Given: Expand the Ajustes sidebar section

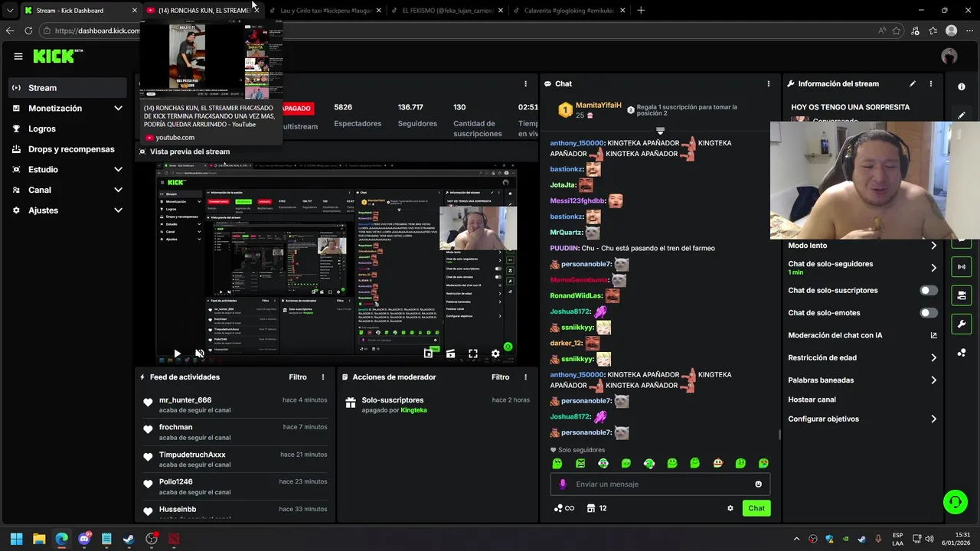Looking at the screenshot, I should coord(68,210).
